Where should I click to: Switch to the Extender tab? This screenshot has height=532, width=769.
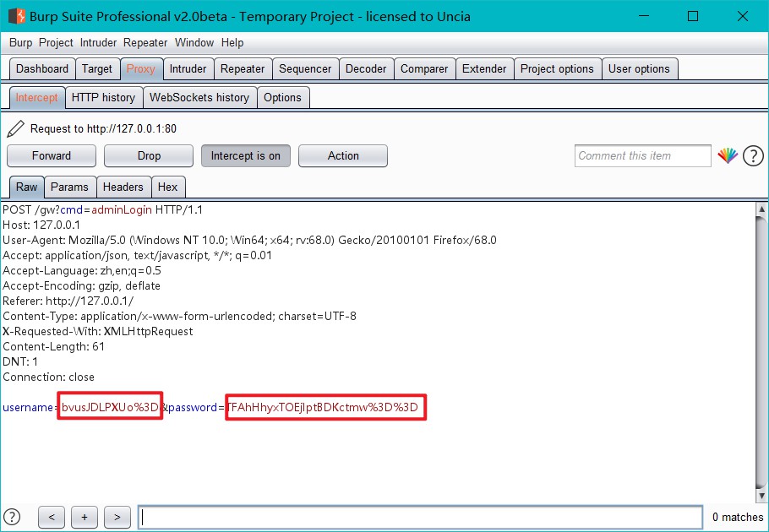[484, 69]
